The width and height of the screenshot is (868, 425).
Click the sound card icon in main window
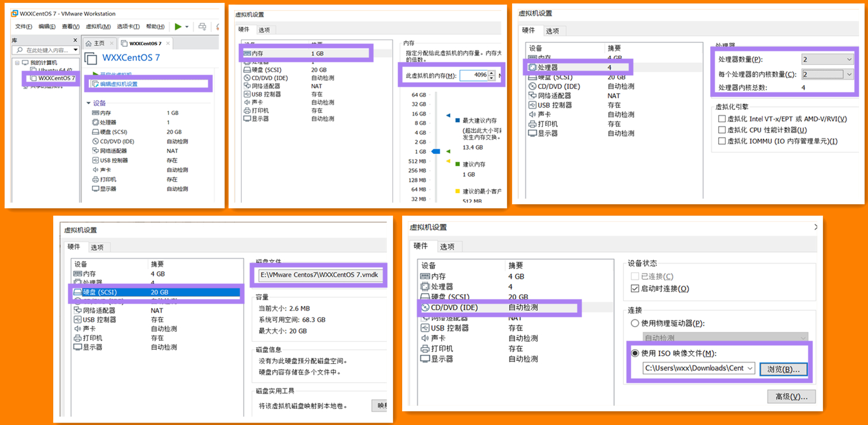(x=95, y=170)
